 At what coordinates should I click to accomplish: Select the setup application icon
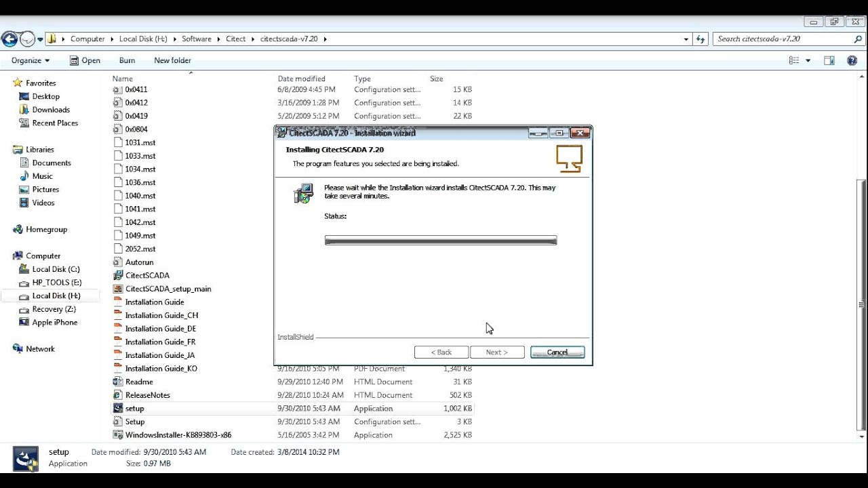pyautogui.click(x=118, y=408)
